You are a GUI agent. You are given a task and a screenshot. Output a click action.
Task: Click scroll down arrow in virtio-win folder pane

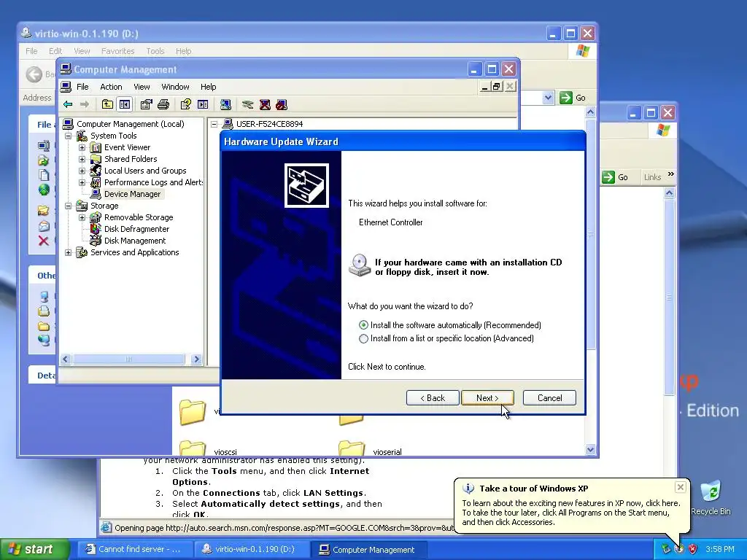590,449
